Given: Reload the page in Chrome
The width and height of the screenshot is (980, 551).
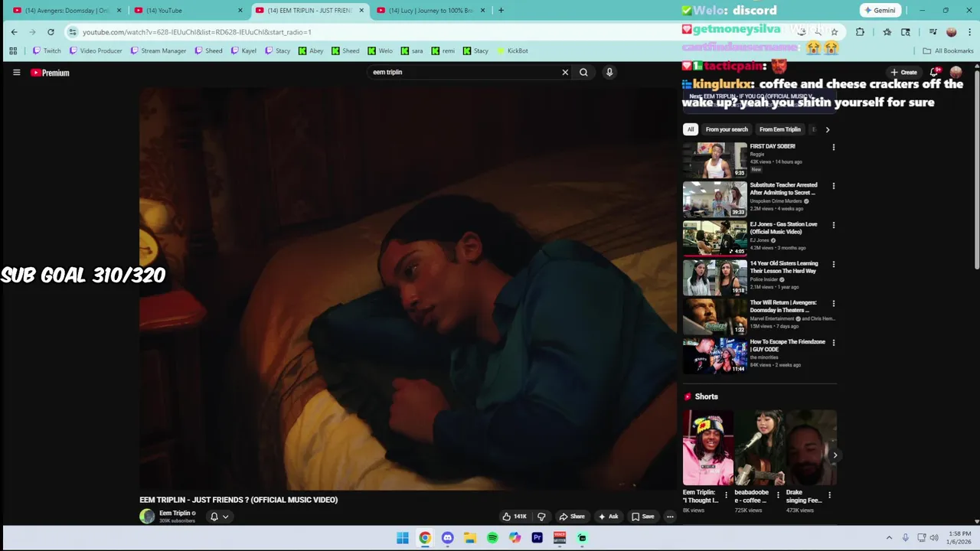Looking at the screenshot, I should click(51, 32).
